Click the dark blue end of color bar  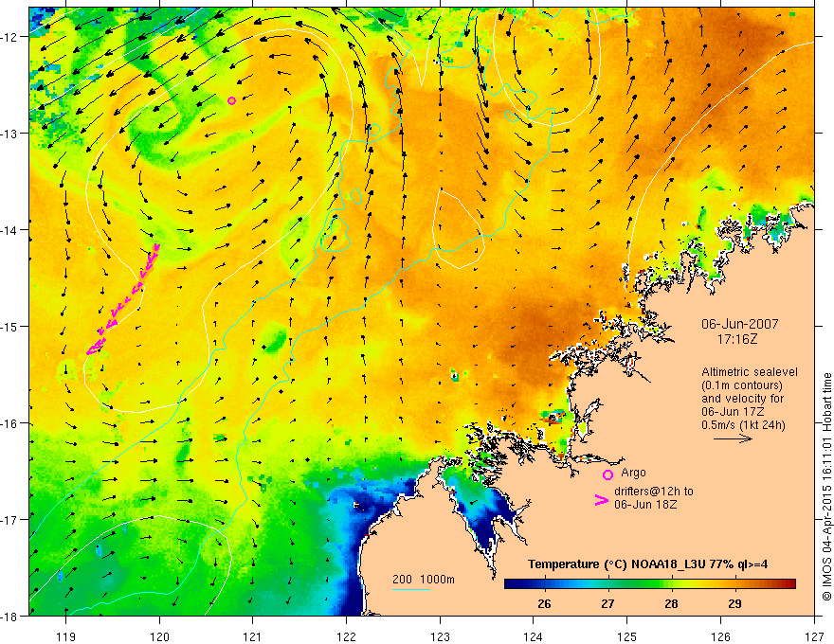[x=509, y=584]
